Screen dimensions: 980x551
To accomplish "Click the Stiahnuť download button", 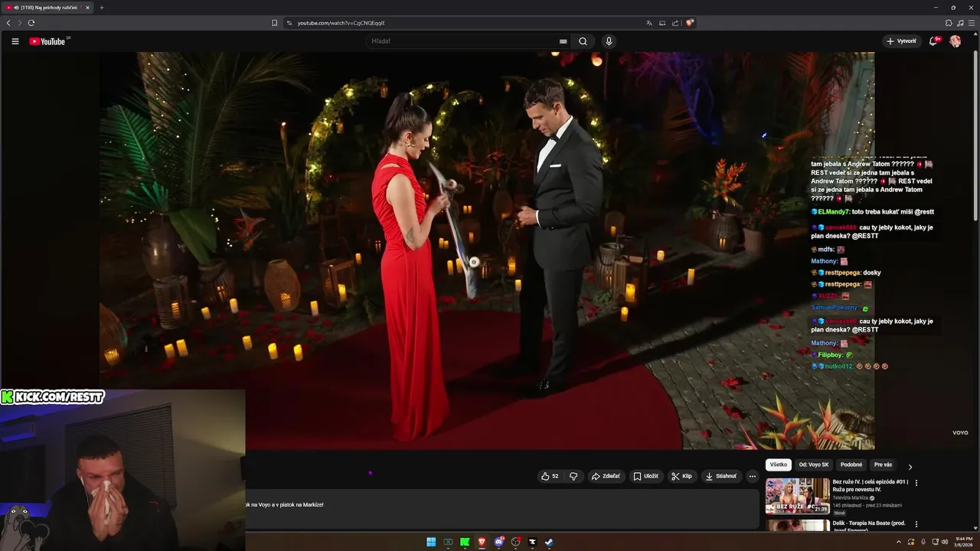I will tap(721, 476).
